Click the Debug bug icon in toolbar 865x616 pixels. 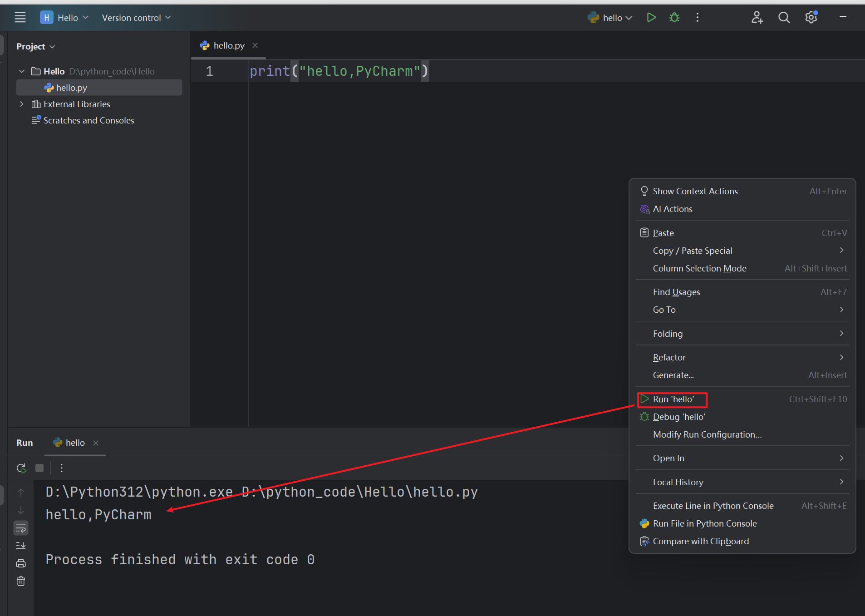tap(674, 17)
